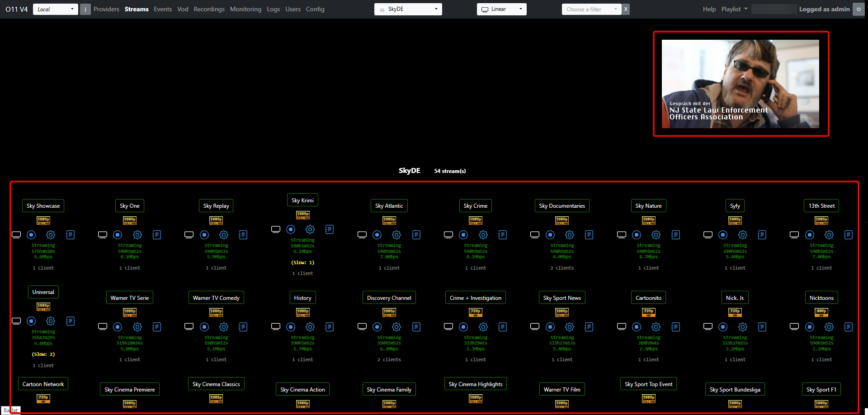Image resolution: width=868 pixels, height=415 pixels.
Task: View log document for Warner TV Comedy
Action: [243, 326]
